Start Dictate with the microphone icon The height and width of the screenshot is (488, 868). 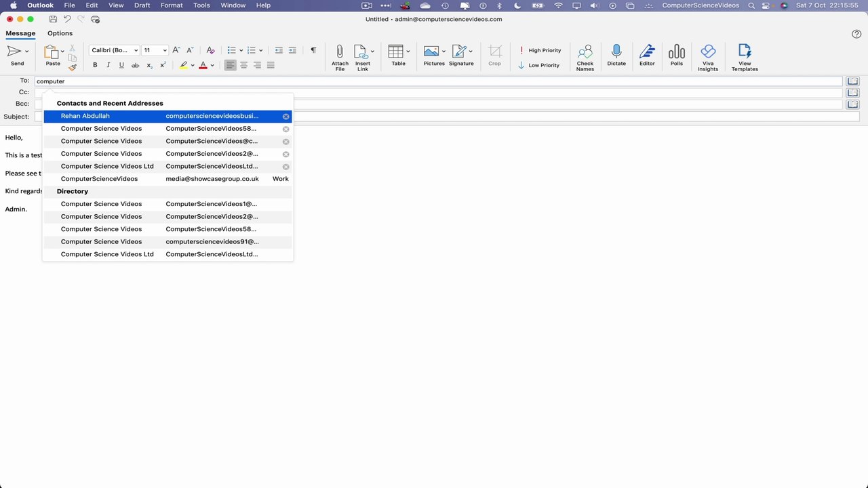[x=616, y=52]
